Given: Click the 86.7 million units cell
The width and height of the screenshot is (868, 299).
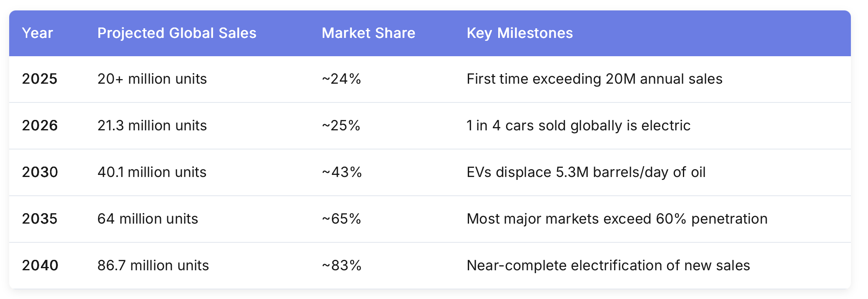Looking at the screenshot, I should tap(153, 266).
